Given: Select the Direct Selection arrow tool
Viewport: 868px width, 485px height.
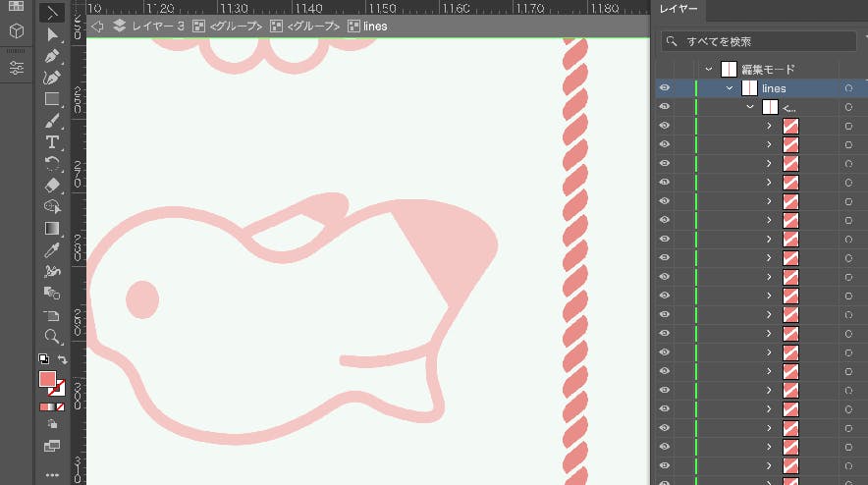Looking at the screenshot, I should 53,35.
